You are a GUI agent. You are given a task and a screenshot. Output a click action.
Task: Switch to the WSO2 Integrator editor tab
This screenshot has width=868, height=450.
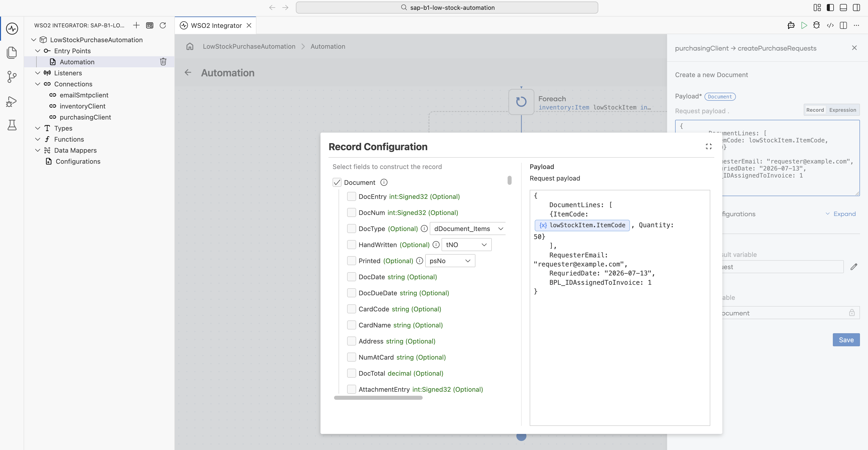pos(216,26)
